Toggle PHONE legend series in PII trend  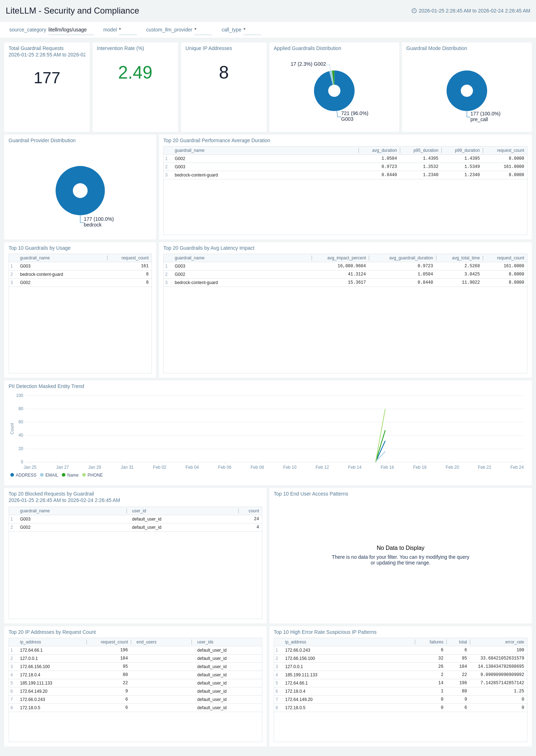tap(92, 475)
